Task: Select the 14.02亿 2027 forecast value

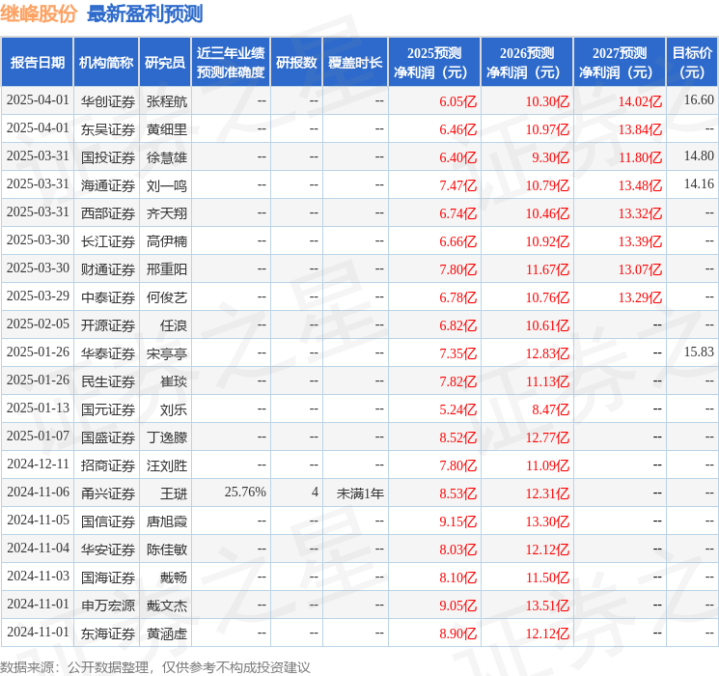Action: pos(640,101)
